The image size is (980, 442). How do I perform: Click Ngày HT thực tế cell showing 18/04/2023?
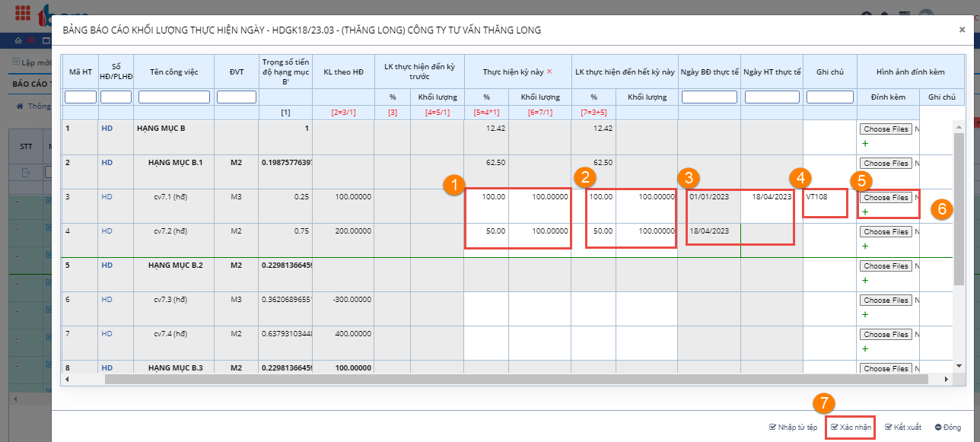[772, 197]
